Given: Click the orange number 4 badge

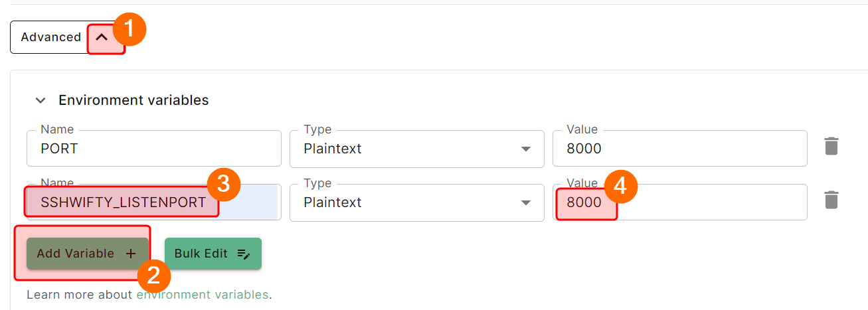Looking at the screenshot, I should pyautogui.click(x=620, y=187).
